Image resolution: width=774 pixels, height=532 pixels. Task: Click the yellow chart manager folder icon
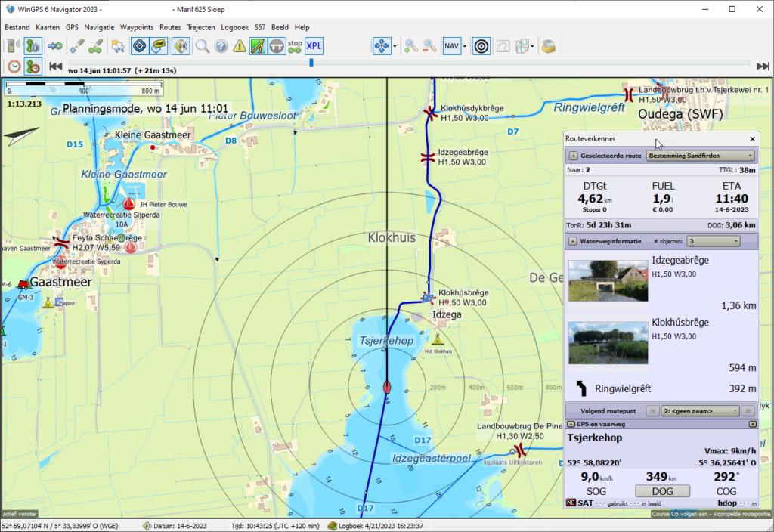coord(549,46)
